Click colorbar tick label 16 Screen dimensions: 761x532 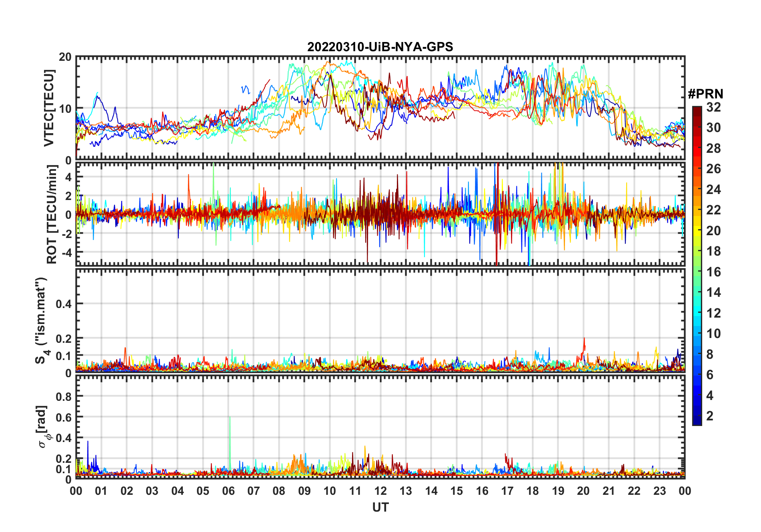713,272
